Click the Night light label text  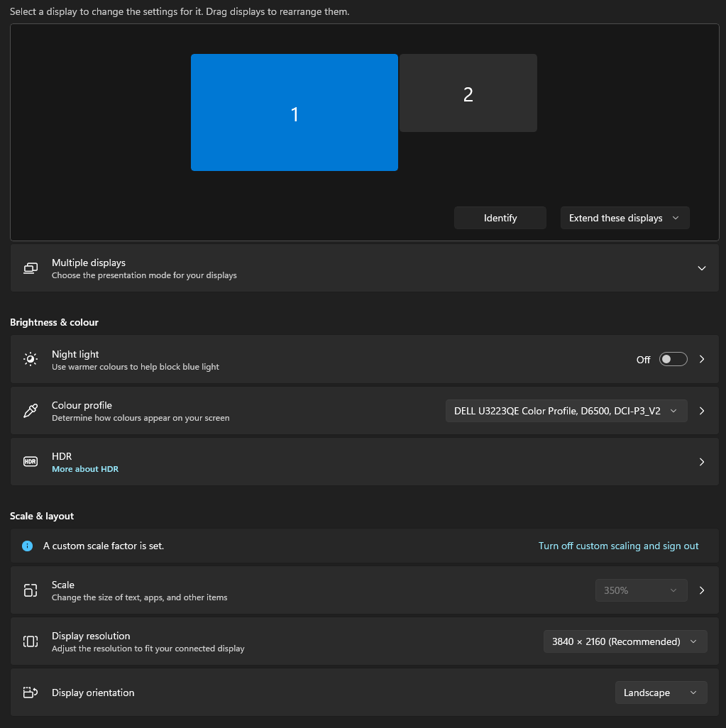pyautogui.click(x=75, y=354)
